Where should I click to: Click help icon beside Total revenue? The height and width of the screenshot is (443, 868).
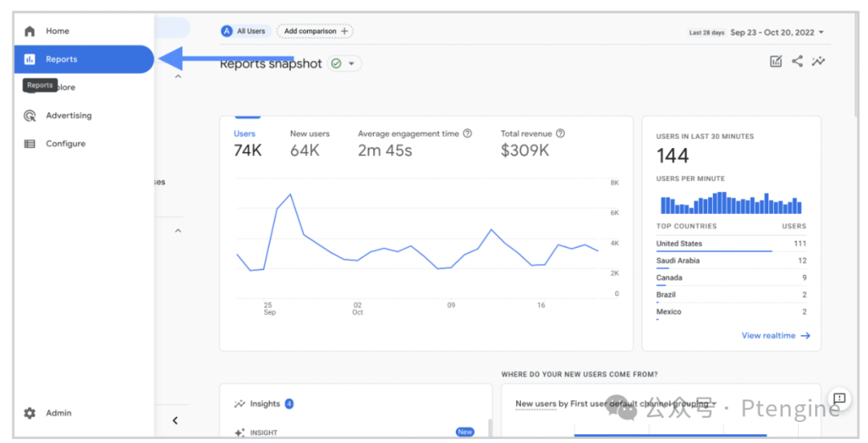tap(560, 133)
